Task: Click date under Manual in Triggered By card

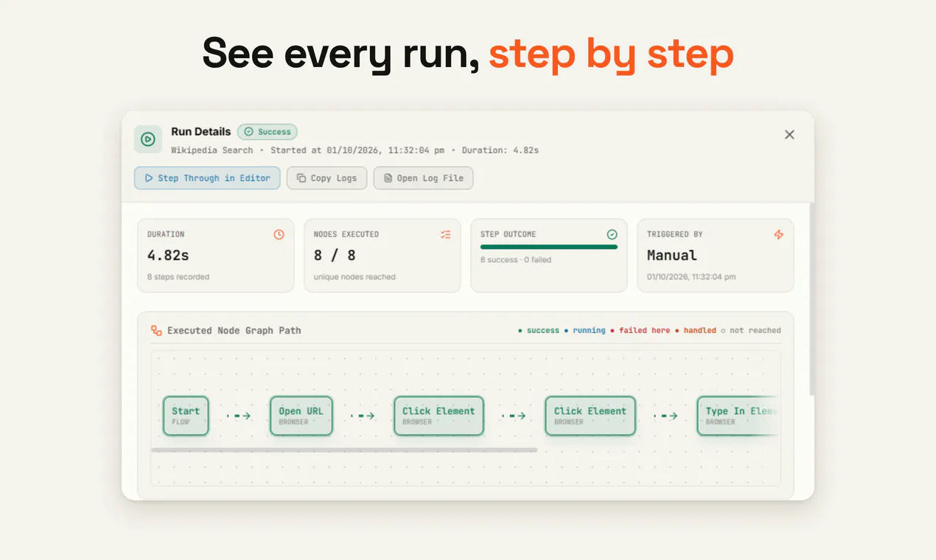Action: pos(691,277)
